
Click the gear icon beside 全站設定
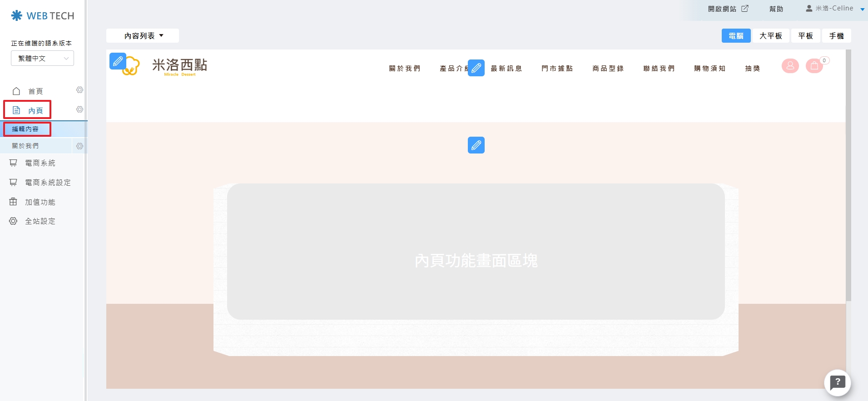[13, 221]
